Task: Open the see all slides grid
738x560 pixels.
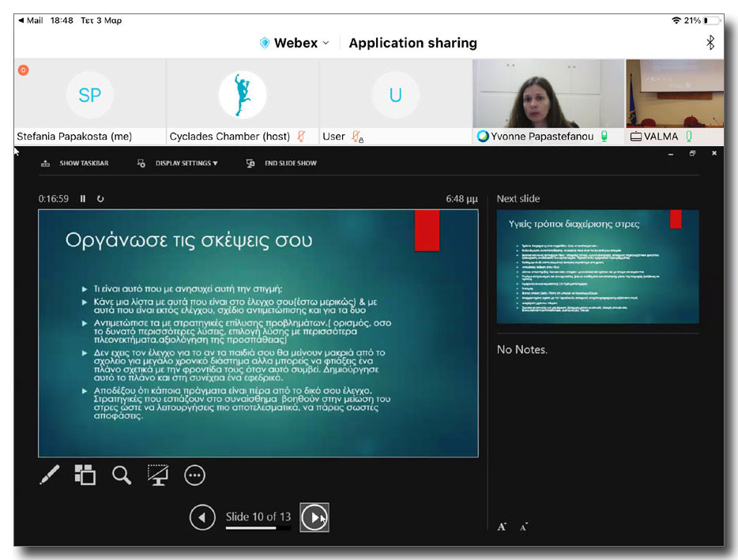Action: (x=85, y=475)
